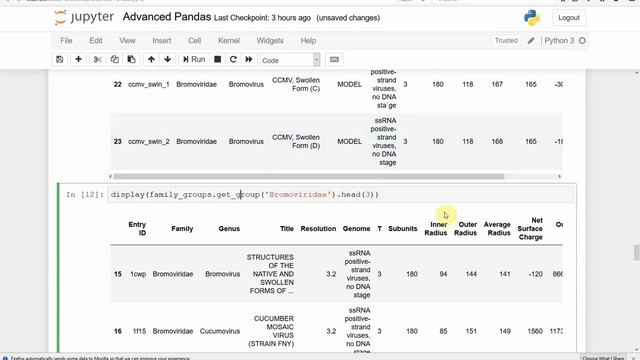Restart kernel and run all cells
This screenshot has height=360, width=640.
(x=249, y=60)
